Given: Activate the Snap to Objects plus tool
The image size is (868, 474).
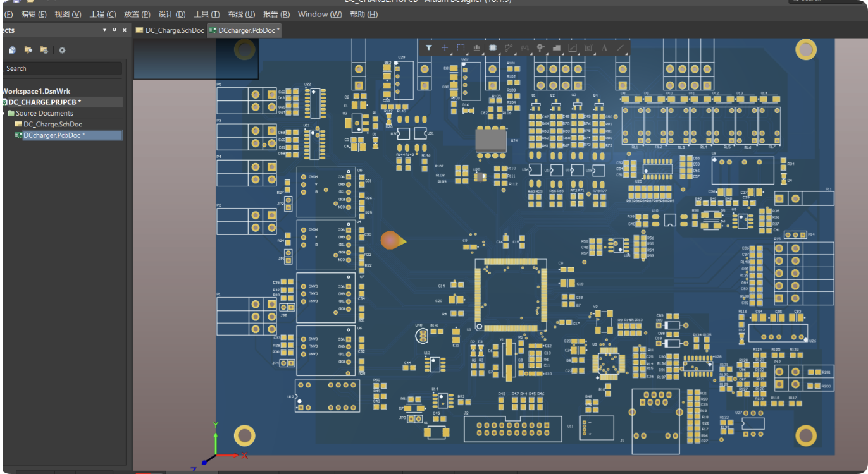Looking at the screenshot, I should click(445, 47).
